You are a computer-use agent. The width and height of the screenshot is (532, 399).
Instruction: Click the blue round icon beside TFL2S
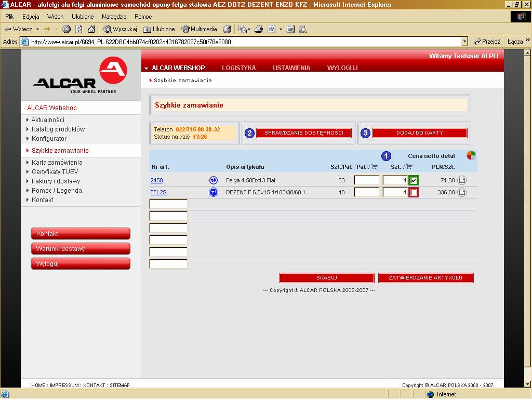[214, 192]
